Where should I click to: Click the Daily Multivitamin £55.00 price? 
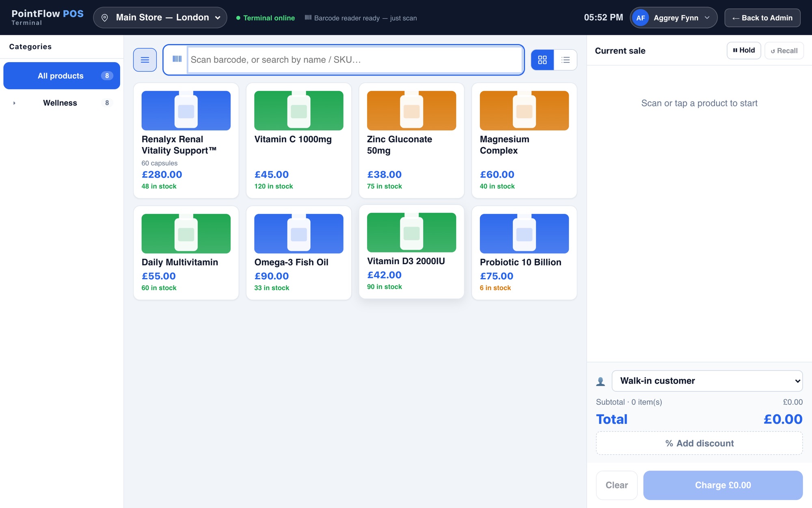click(x=159, y=276)
